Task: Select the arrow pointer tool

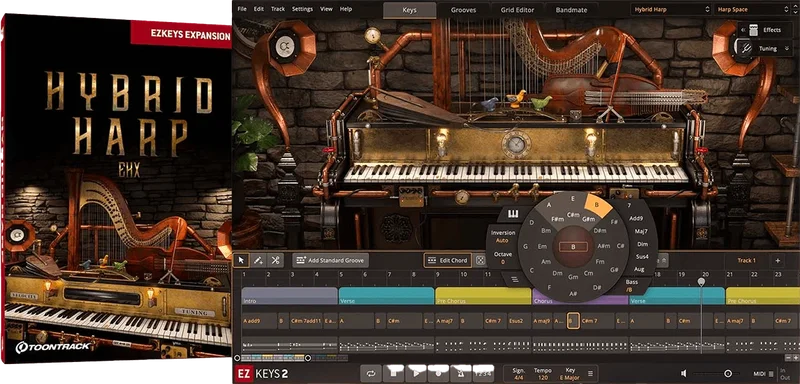Action: click(x=241, y=260)
